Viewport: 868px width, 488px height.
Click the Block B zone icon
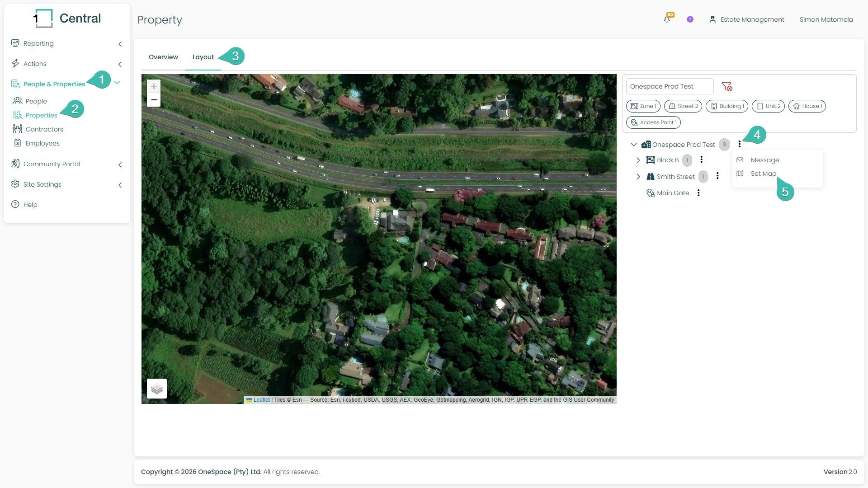pos(651,160)
